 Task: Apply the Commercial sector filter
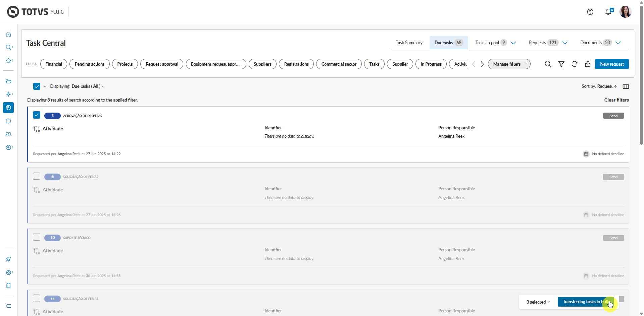339,64
